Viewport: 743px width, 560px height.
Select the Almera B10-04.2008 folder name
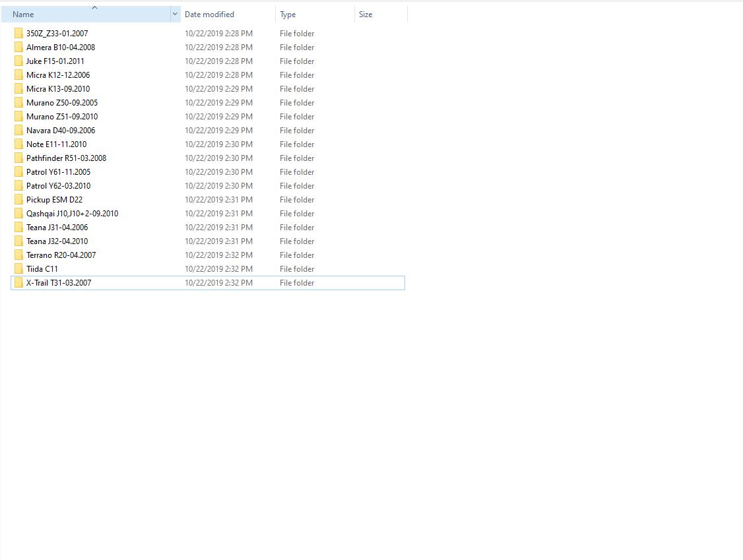click(61, 47)
